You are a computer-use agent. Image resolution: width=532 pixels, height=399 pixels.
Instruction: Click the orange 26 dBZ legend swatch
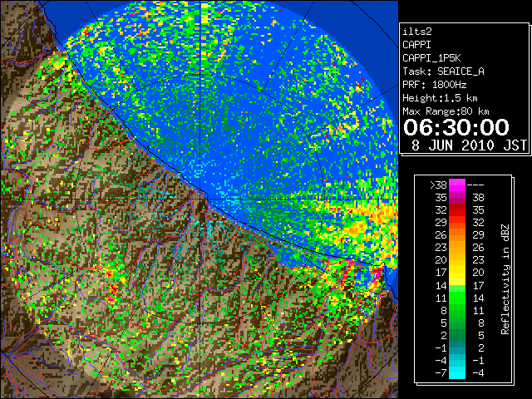point(457,234)
